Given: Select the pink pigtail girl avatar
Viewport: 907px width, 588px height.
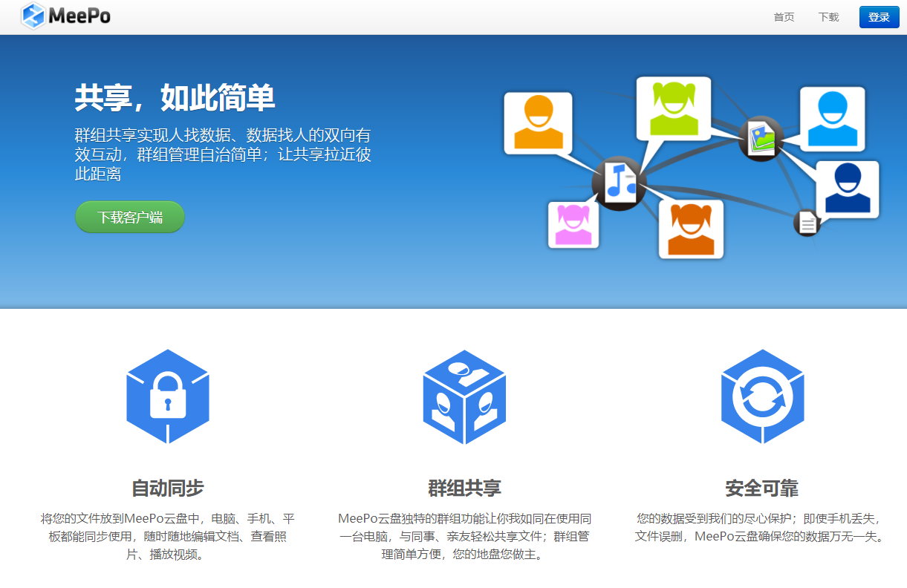Looking at the screenshot, I should [573, 224].
